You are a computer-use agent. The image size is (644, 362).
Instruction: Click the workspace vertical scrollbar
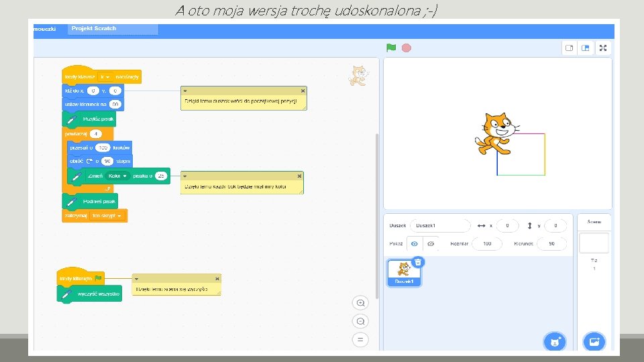(x=376, y=217)
